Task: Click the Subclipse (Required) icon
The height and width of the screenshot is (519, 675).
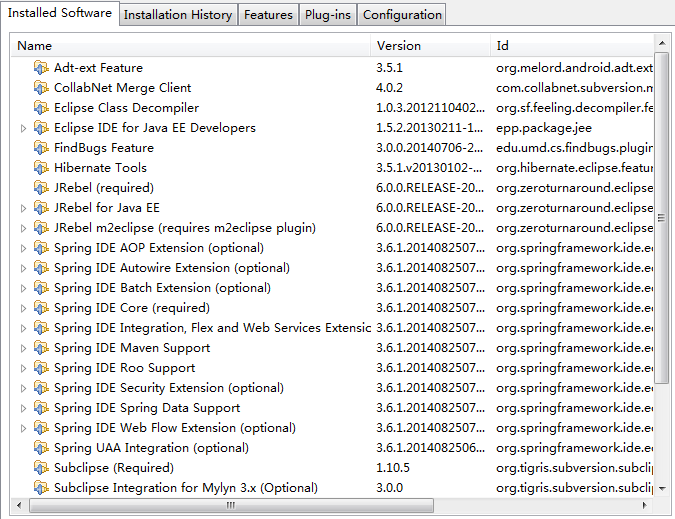Action: (41, 468)
